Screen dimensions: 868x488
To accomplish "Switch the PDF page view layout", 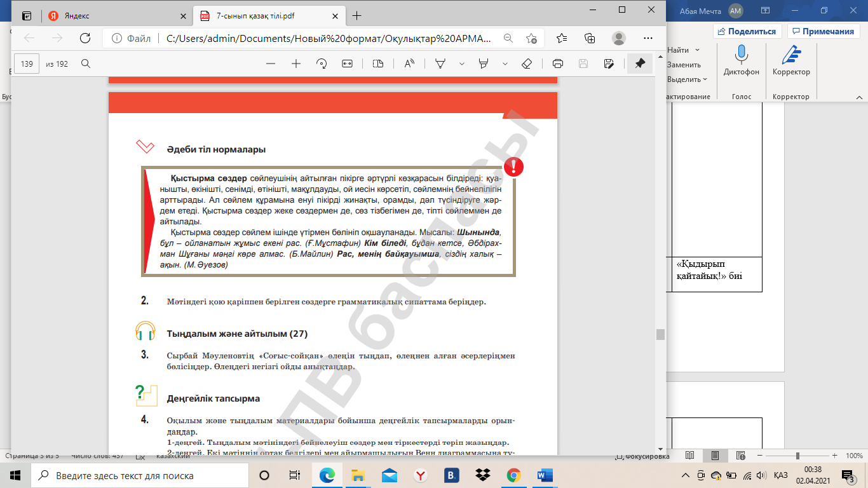I will click(x=378, y=64).
